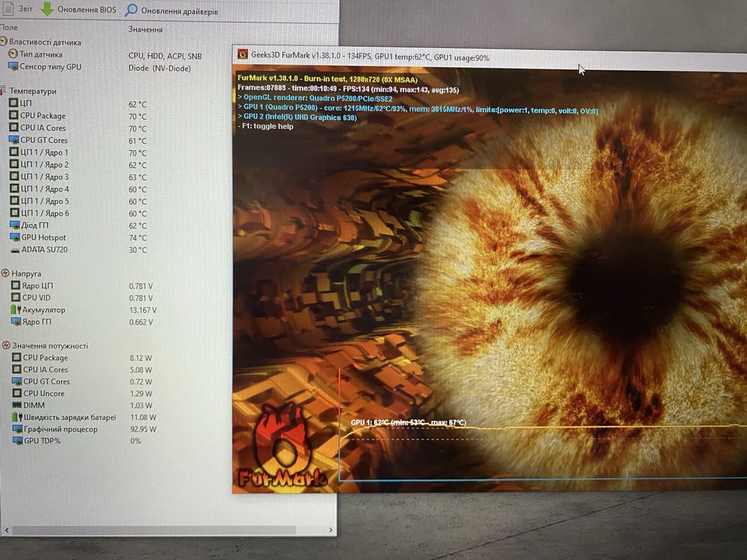This screenshot has width=747, height=560.
Task: Click the right arrow of horizontal scrollbar
Action: (331, 529)
